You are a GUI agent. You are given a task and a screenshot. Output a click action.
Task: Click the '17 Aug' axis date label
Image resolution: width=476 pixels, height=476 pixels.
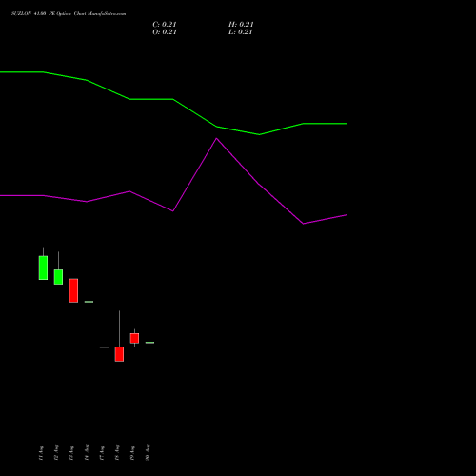coord(102,453)
